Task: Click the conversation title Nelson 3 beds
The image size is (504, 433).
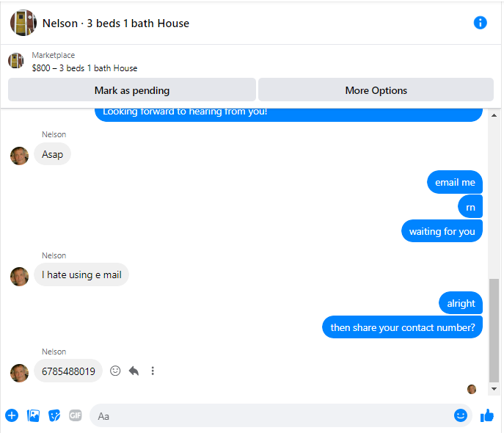Action: [x=116, y=23]
